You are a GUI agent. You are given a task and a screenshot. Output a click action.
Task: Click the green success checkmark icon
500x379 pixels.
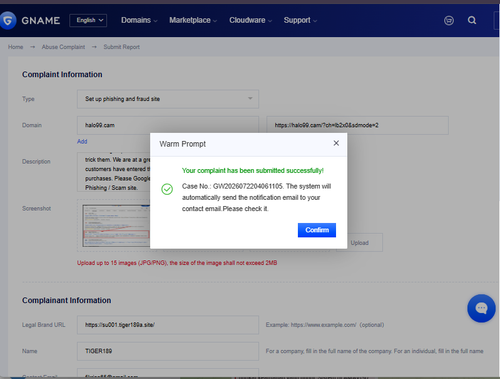click(x=167, y=189)
